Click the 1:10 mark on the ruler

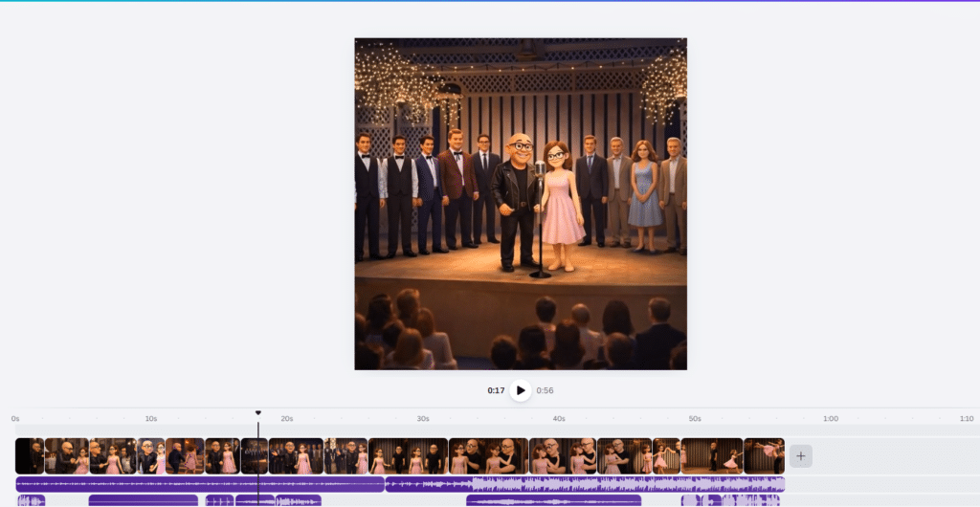click(x=966, y=419)
